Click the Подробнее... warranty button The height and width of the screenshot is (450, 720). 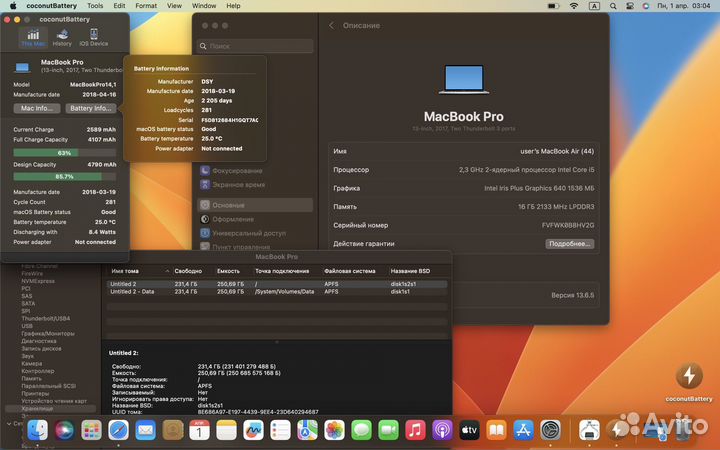click(570, 244)
